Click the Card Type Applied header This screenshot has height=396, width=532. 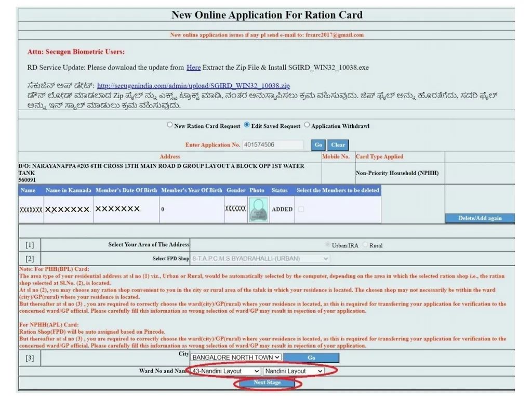point(379,157)
